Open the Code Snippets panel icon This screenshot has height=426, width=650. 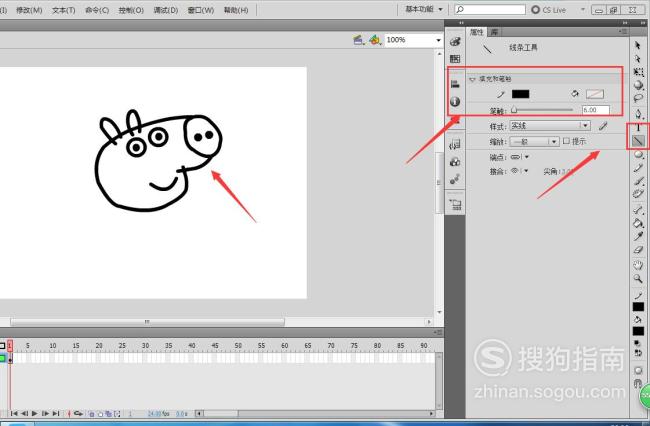click(455, 144)
